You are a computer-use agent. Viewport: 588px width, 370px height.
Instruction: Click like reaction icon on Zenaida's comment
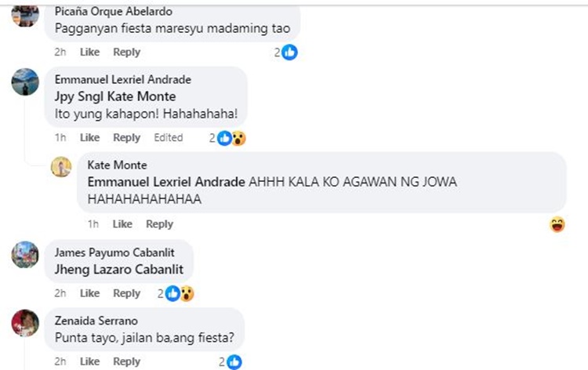click(x=234, y=361)
